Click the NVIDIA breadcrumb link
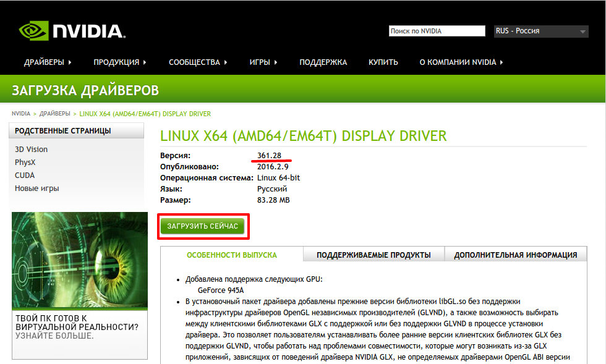The width and height of the screenshot is (606, 364). (x=21, y=114)
